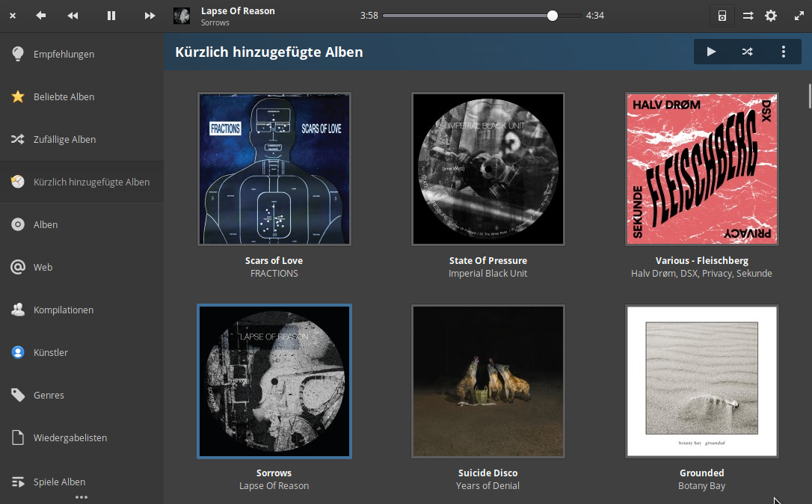Click the star icon next to Beliebte Alben
The image size is (812, 504).
(x=18, y=96)
